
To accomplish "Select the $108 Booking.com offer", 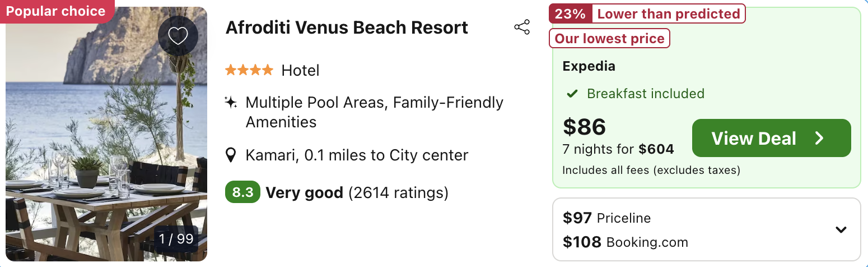I will click(x=626, y=242).
